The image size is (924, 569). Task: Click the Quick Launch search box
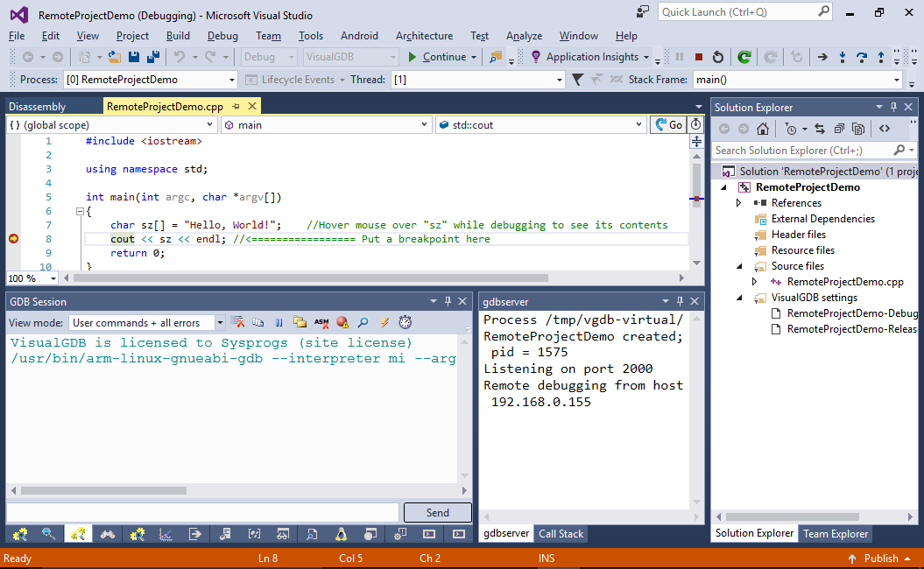pyautogui.click(x=744, y=11)
